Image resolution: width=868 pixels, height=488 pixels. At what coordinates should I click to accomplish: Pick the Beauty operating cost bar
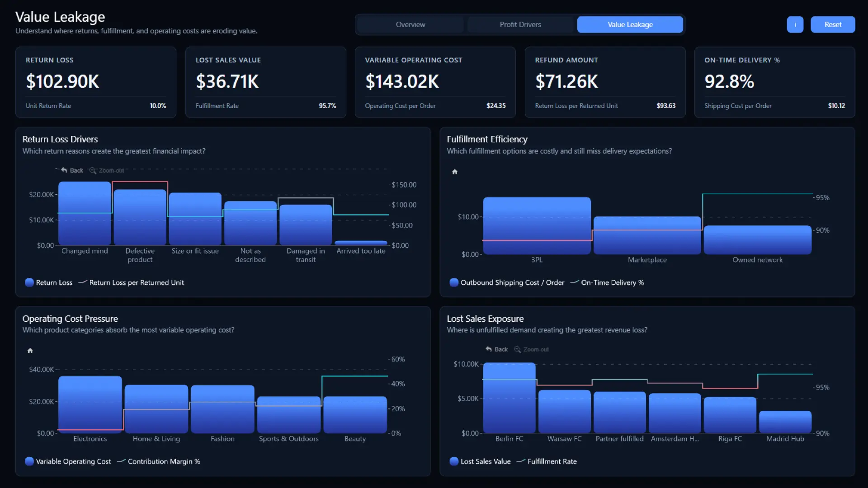(x=355, y=415)
